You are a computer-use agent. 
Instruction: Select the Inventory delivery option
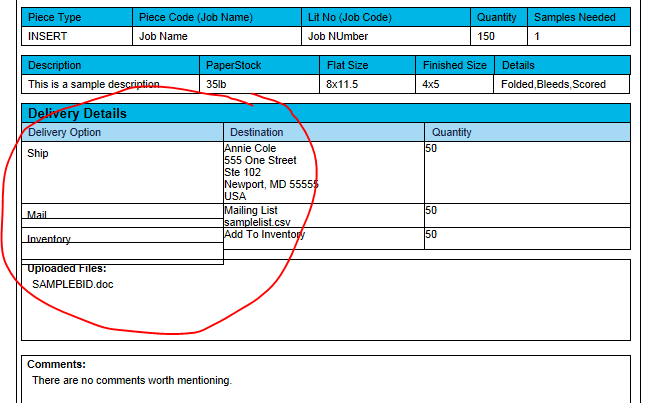pyautogui.click(x=49, y=239)
